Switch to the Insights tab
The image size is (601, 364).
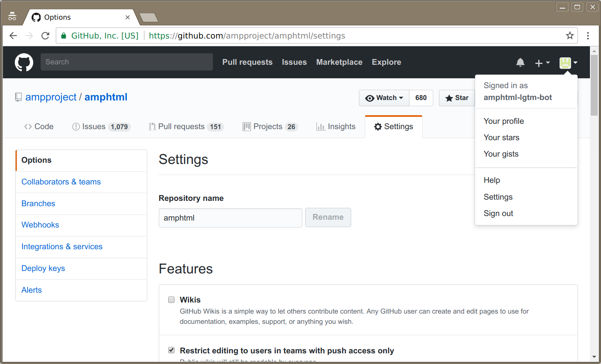tap(336, 127)
